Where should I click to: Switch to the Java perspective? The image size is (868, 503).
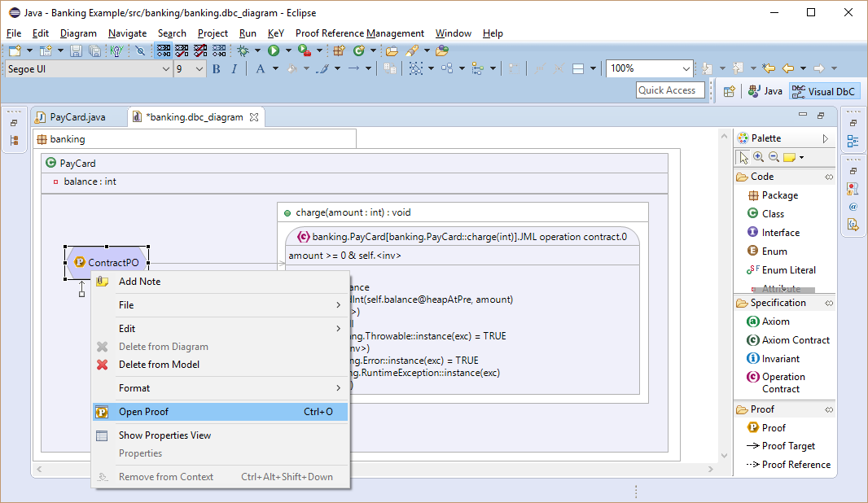point(765,91)
